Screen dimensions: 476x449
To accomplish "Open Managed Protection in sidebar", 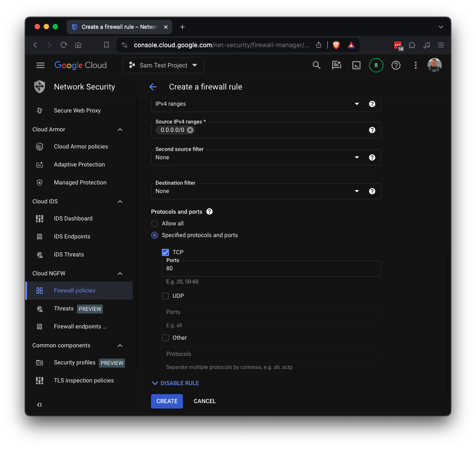I will 79,182.
